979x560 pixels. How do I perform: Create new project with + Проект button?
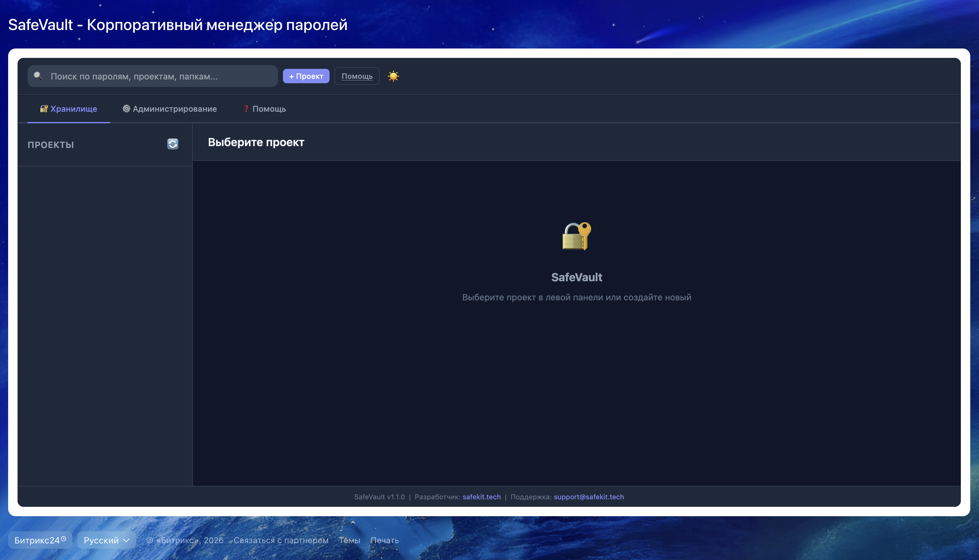pyautogui.click(x=306, y=76)
